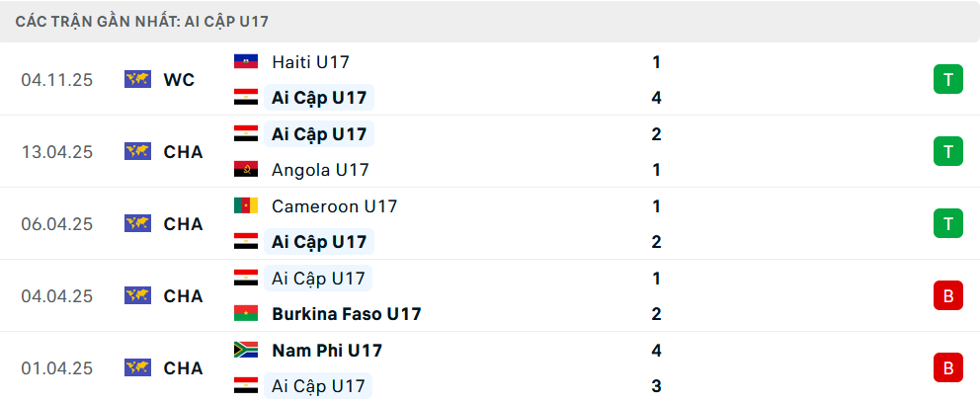Click the Cameroon U17 flag icon
The image size is (980, 402).
click(x=245, y=206)
